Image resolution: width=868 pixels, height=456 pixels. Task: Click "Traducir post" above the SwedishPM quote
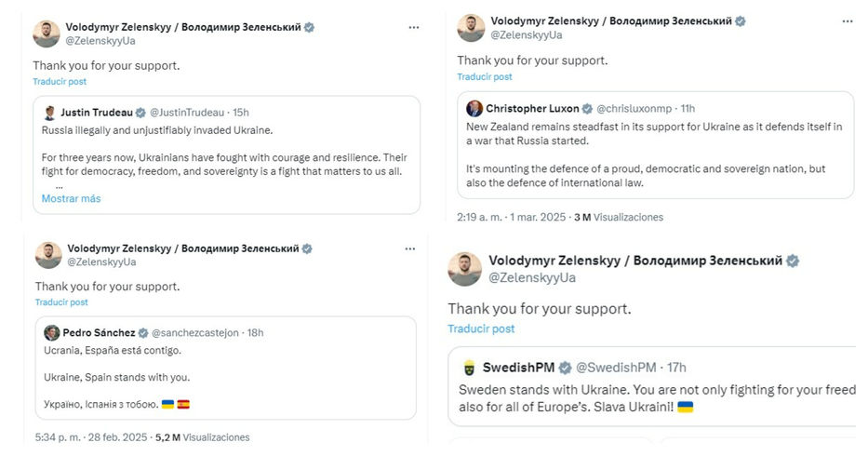tap(481, 329)
